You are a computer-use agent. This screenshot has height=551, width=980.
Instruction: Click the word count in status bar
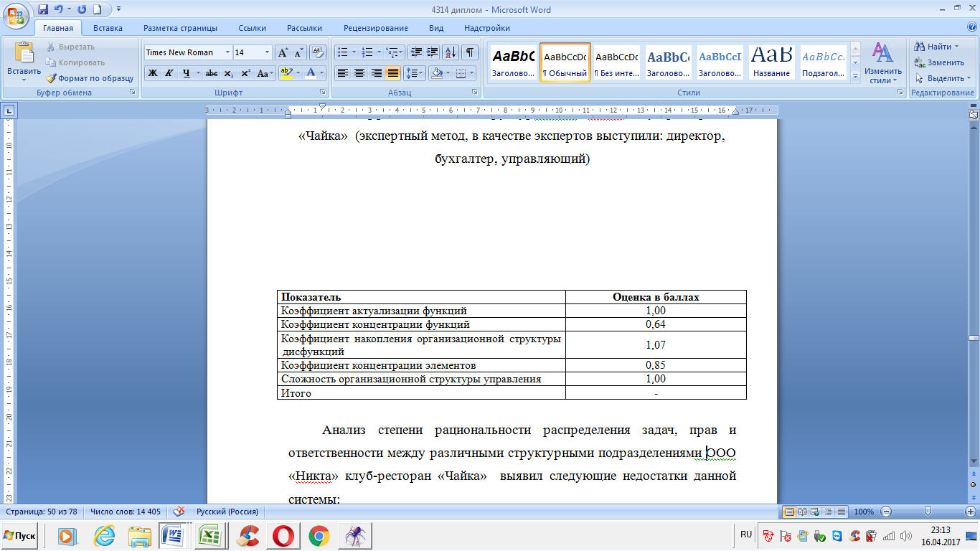coord(126,512)
